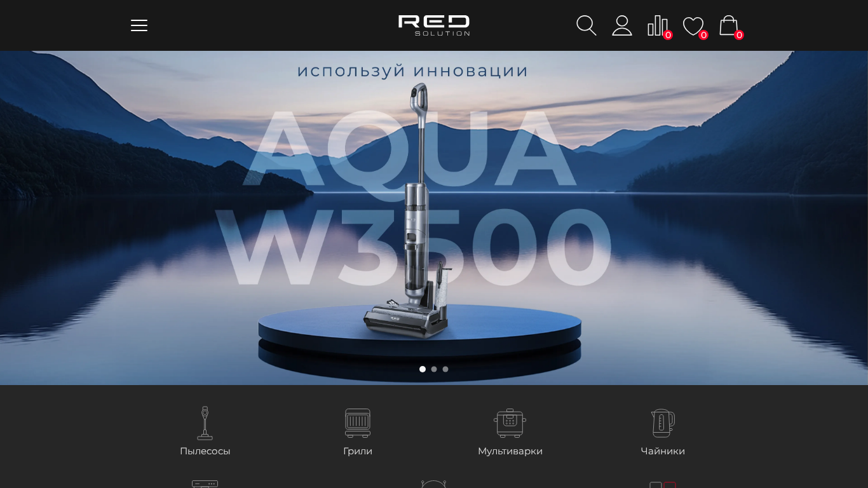Show the first banner slide
868x488 pixels.
click(x=423, y=369)
